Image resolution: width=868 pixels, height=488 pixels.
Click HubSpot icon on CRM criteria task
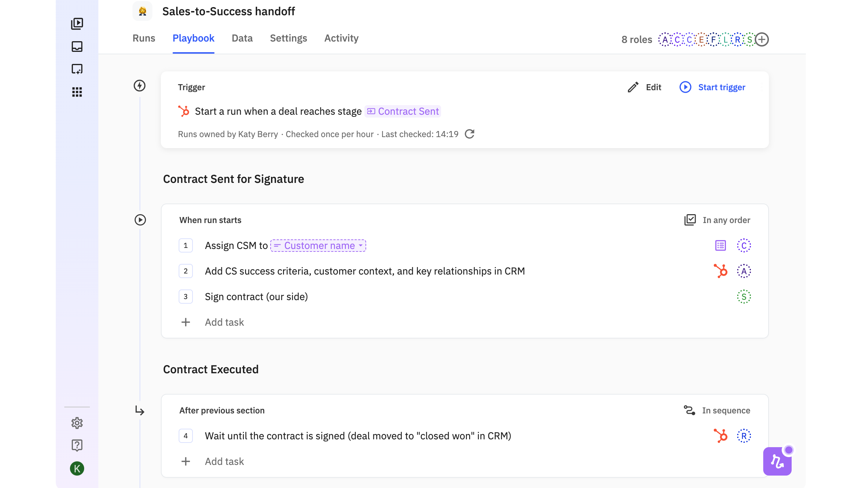[x=721, y=271]
